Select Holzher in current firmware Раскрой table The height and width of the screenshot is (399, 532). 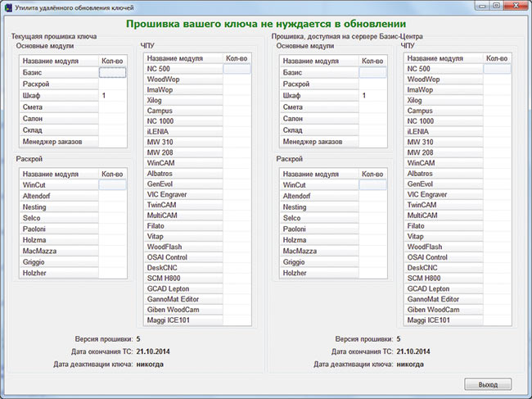point(58,273)
